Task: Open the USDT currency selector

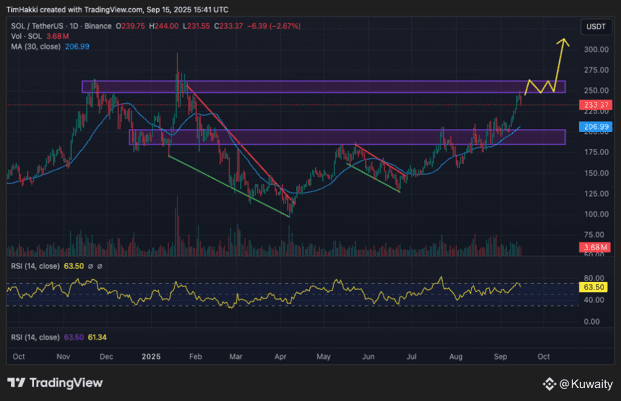Action: [595, 28]
